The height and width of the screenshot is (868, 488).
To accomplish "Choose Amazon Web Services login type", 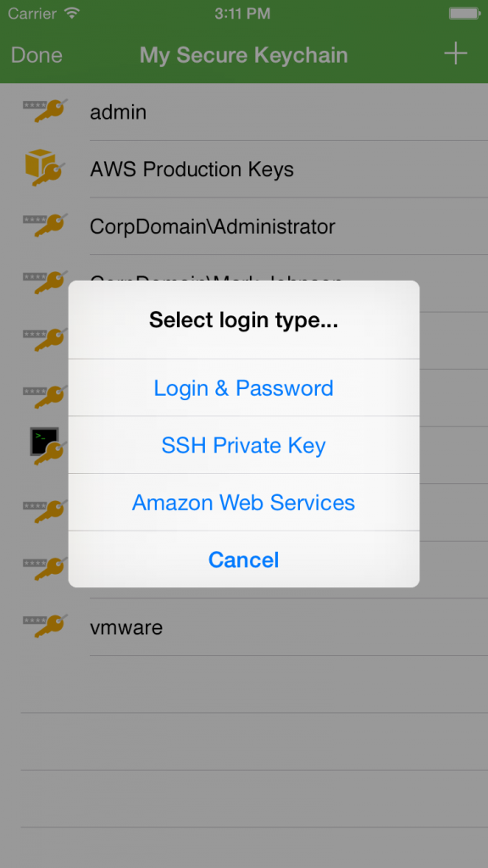I will click(243, 502).
